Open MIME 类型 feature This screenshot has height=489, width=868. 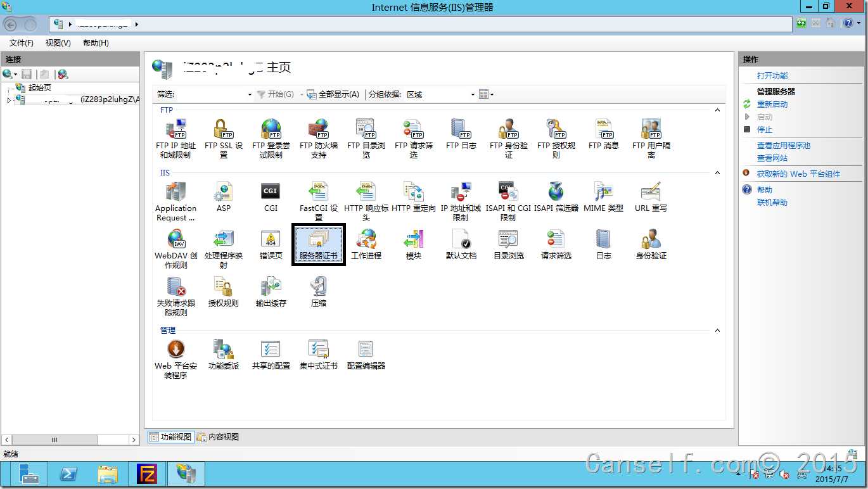604,196
